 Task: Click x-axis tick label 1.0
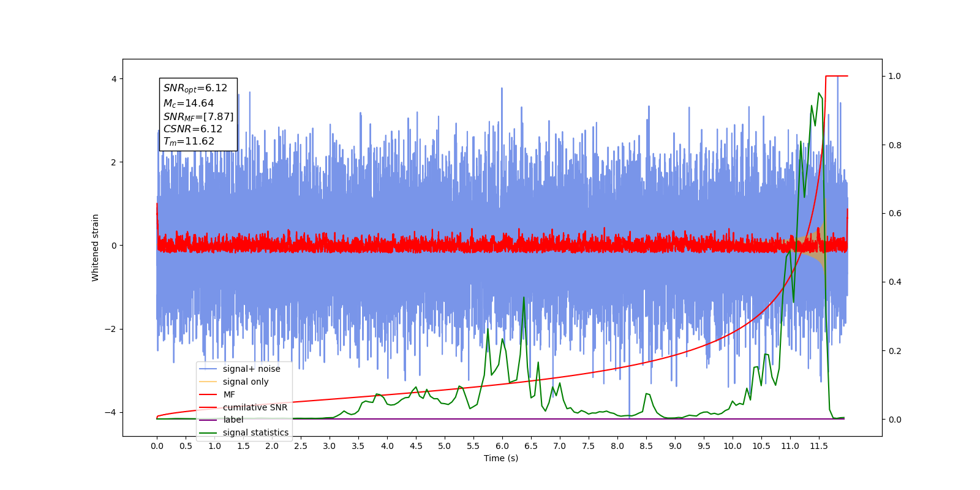[x=214, y=446]
